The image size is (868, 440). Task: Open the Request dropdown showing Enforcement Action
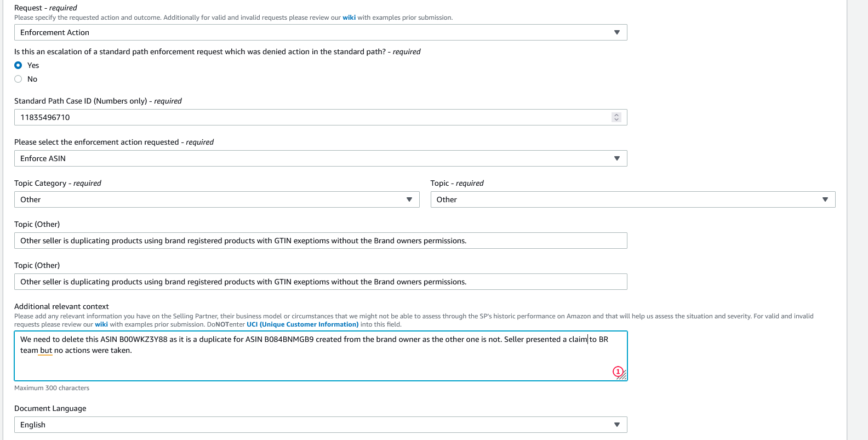pyautogui.click(x=321, y=32)
